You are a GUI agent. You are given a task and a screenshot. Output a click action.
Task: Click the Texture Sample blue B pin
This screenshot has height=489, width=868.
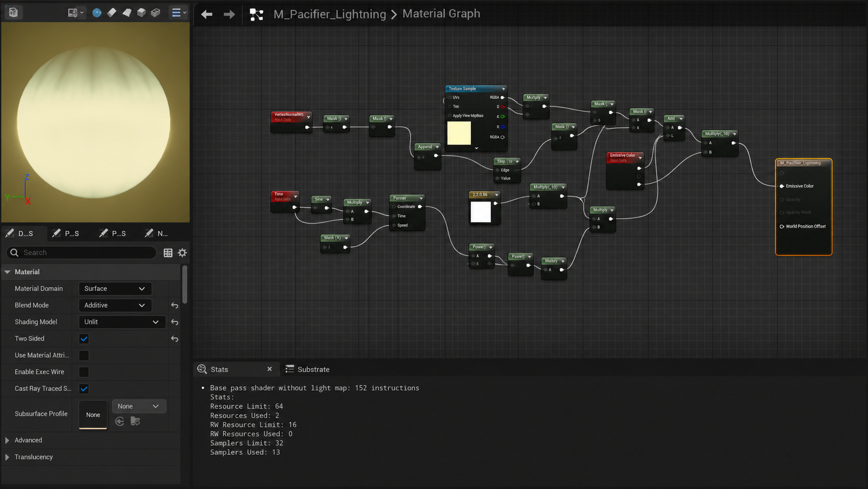tap(503, 127)
